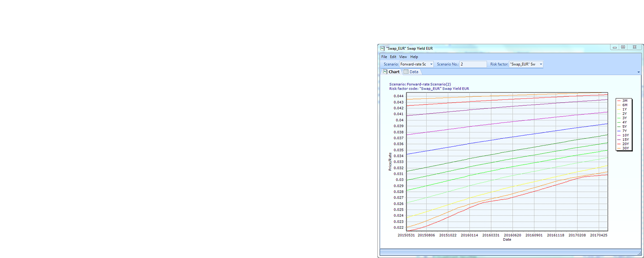Click the 30Y legend entry
Screen dimensions: 644x258
pos(623,148)
